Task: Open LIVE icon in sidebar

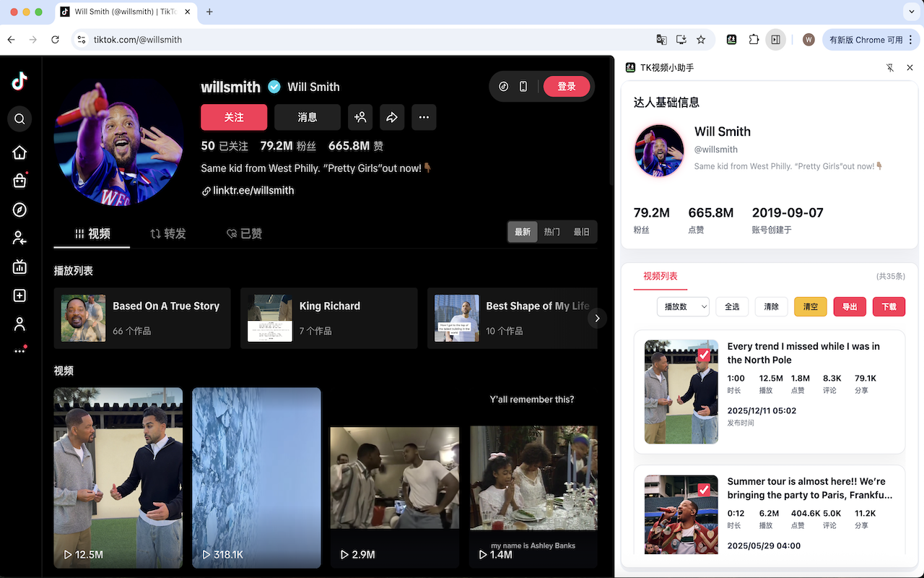Action: (x=19, y=267)
